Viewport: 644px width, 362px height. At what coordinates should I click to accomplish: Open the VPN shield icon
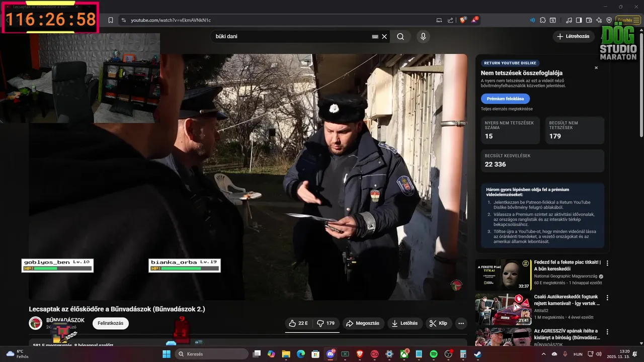pos(609,20)
